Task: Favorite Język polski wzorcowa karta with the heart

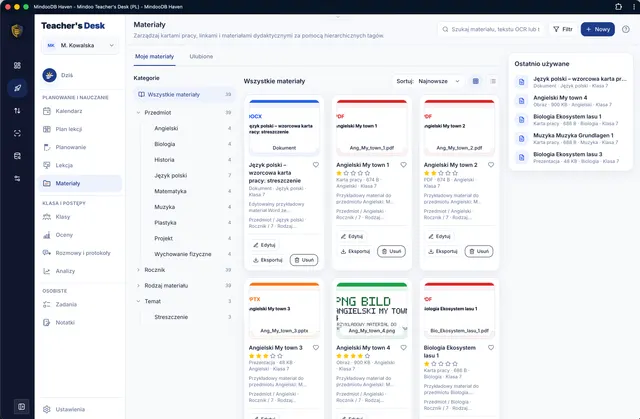Action: pyautogui.click(x=316, y=165)
